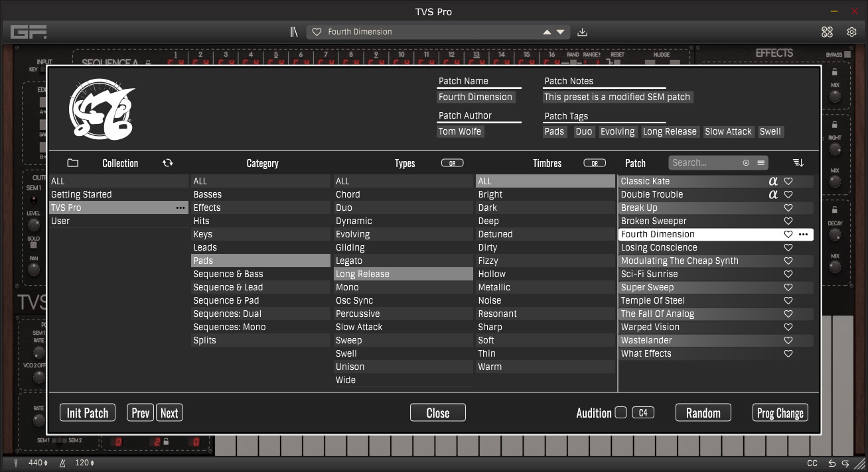Click the Next button

169,413
